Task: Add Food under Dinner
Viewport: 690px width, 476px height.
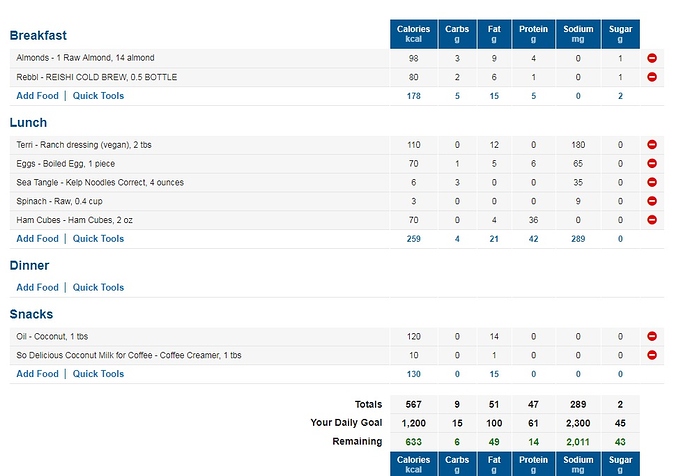Action: (37, 287)
